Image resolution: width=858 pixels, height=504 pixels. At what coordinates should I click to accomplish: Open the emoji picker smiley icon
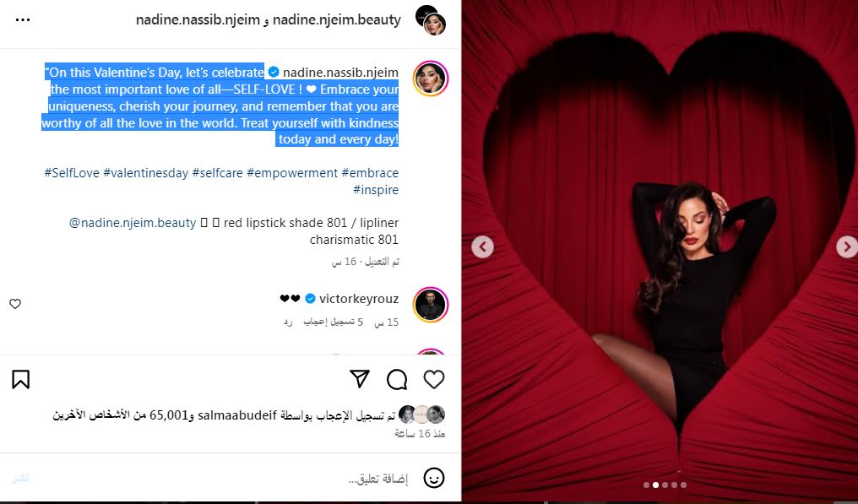[x=434, y=478]
